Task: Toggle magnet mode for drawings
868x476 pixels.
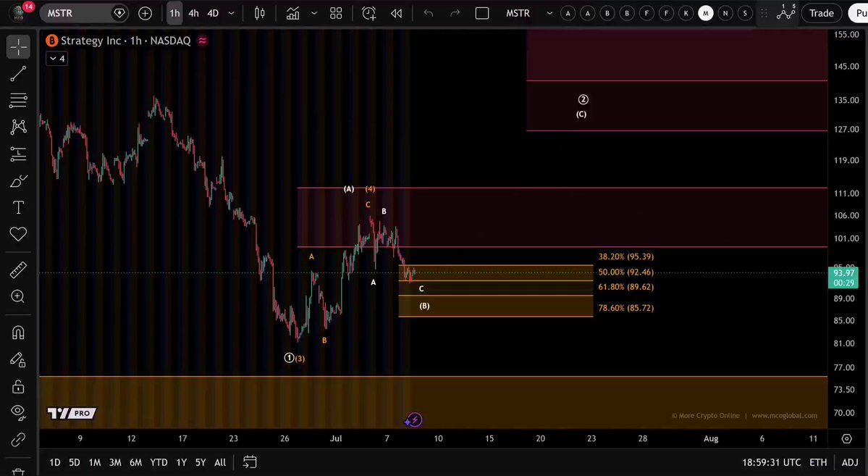Action: (x=18, y=333)
